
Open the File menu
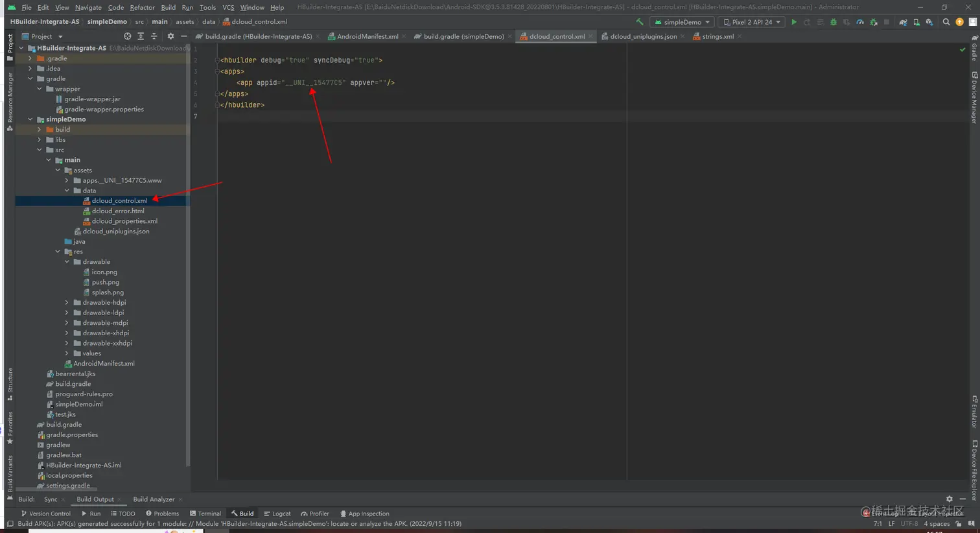[x=27, y=7]
